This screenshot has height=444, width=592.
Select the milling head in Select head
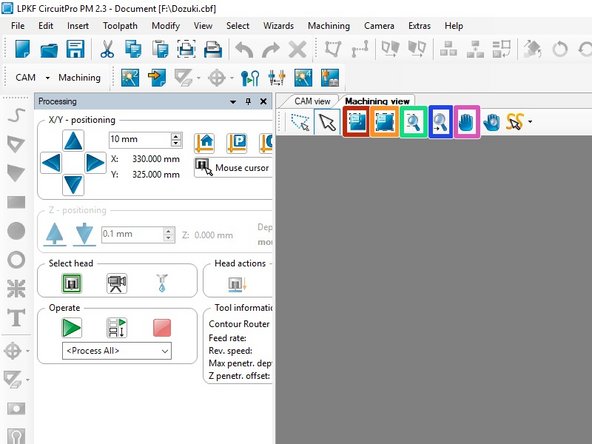[x=72, y=284]
